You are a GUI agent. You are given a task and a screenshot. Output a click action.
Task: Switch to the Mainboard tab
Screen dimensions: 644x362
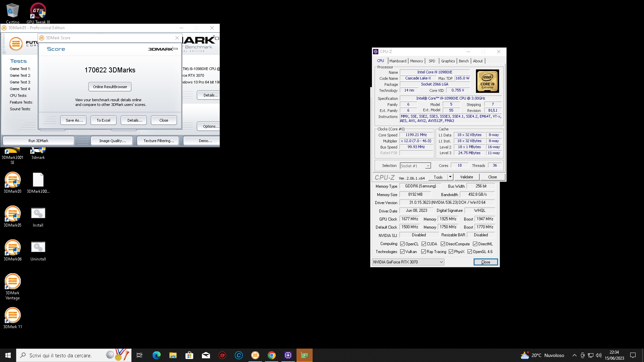tap(398, 61)
